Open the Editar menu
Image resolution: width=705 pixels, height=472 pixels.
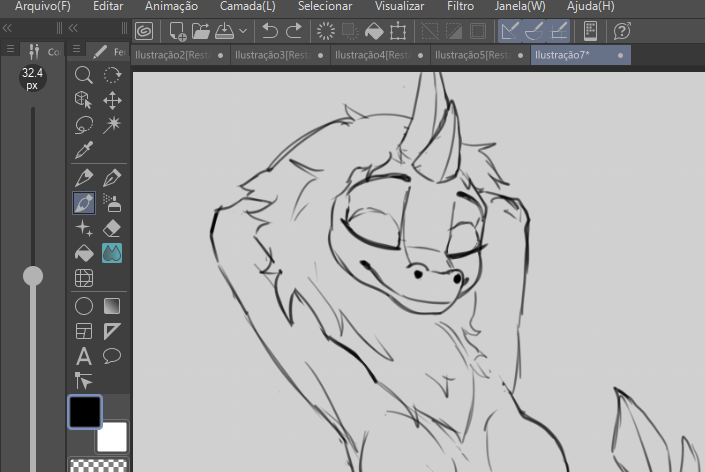(108, 6)
